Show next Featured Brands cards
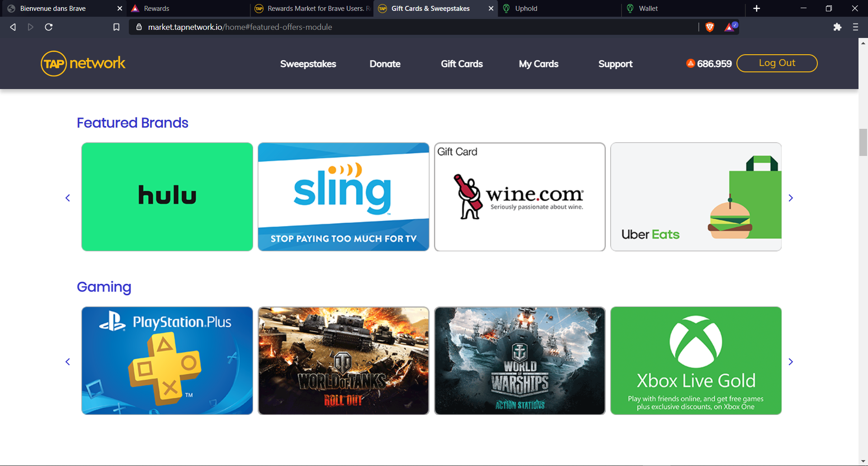Screen dimensions: 868x466 pyautogui.click(x=791, y=198)
